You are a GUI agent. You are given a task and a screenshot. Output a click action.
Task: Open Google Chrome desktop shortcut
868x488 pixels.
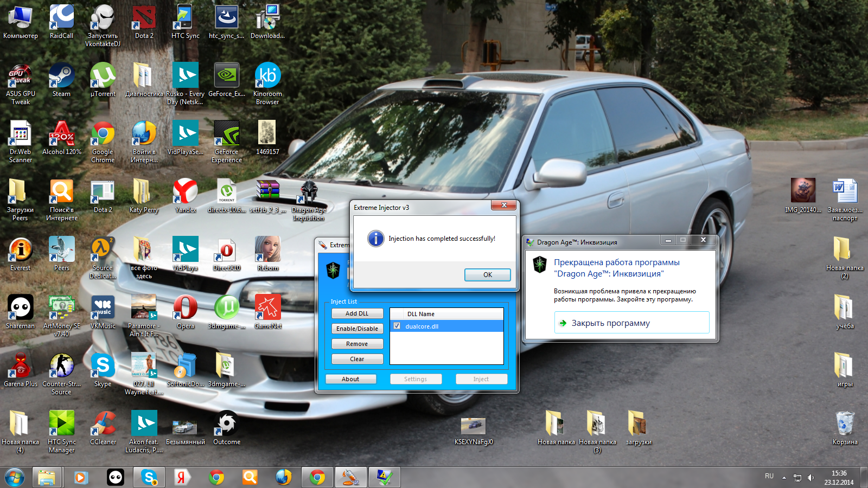[103, 142]
